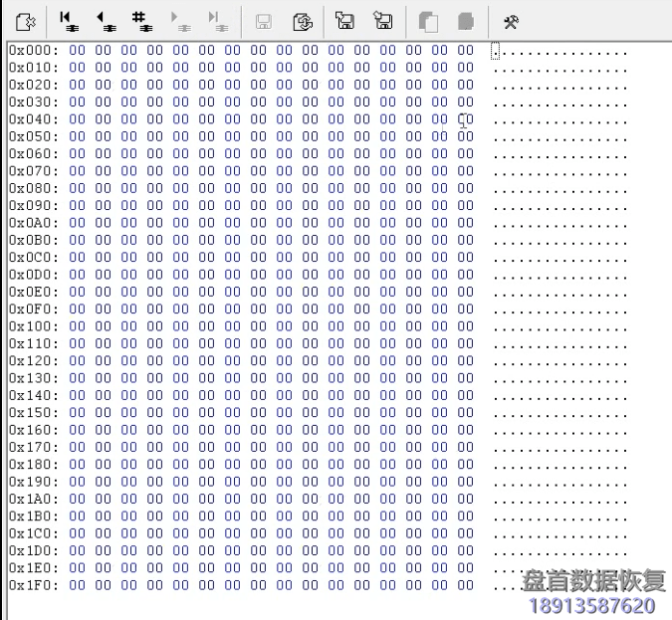
Task: Click first ASCII character in row 0x000
Action: 496,50
